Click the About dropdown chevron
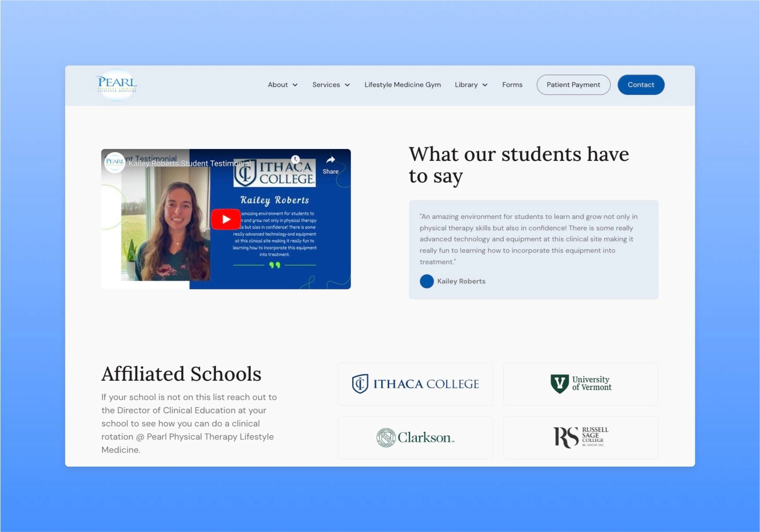Image resolution: width=760 pixels, height=532 pixels. (295, 85)
